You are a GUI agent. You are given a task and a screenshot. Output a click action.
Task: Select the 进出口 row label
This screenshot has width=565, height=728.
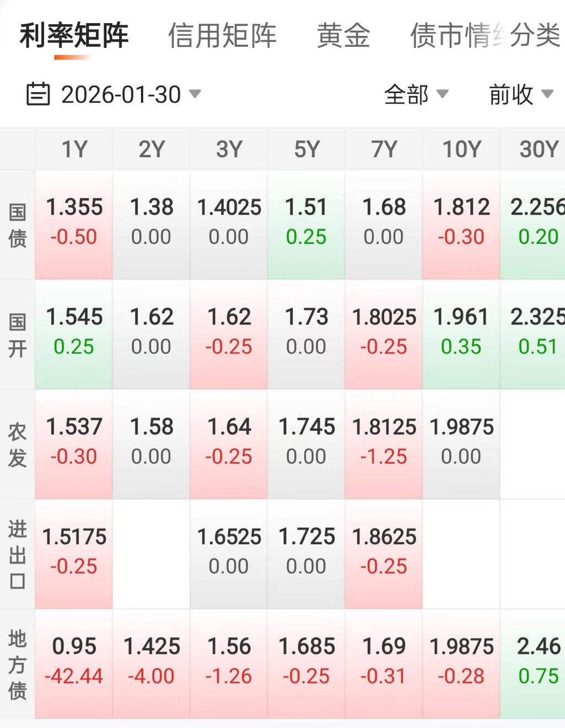(18, 554)
